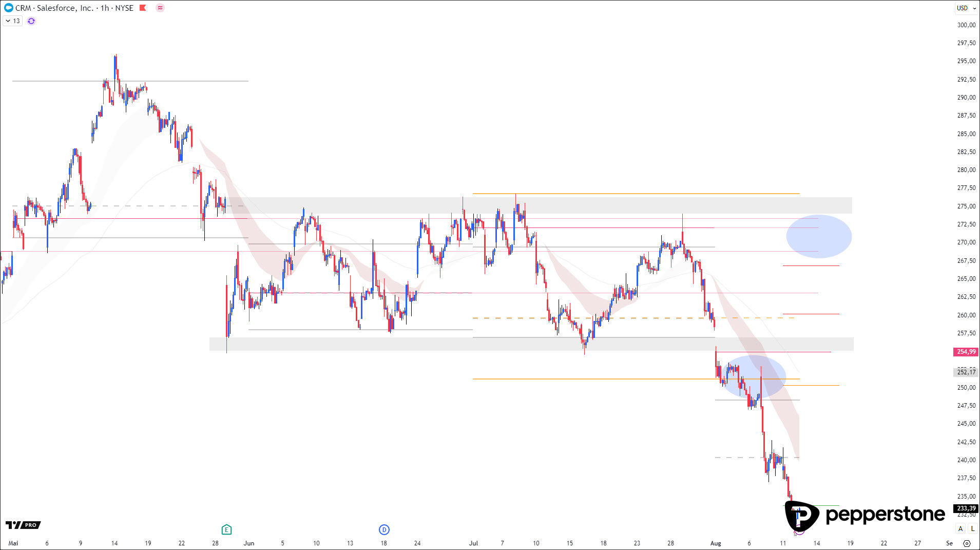Click the black 233,39 current price label
The height and width of the screenshot is (550, 980).
pos(966,508)
